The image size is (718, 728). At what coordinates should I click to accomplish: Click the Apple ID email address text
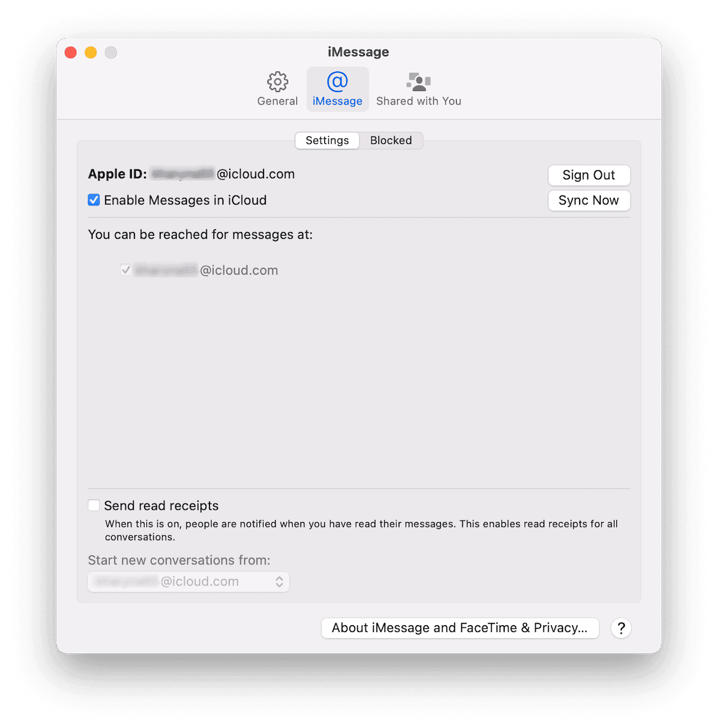(x=221, y=174)
